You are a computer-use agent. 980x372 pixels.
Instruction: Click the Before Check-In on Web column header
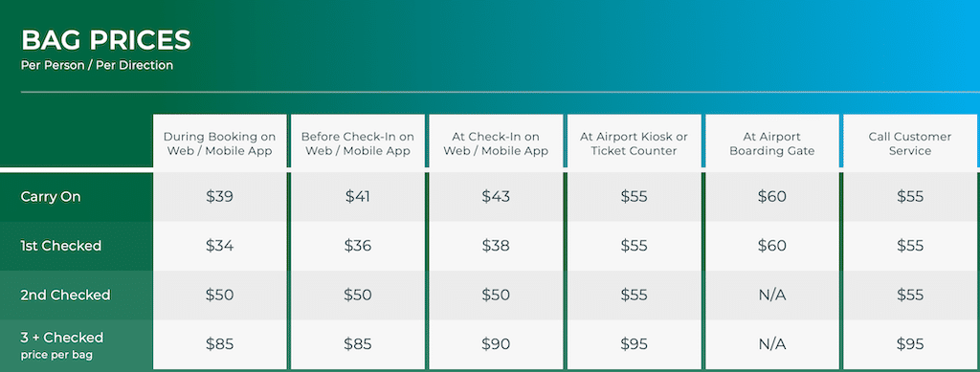(358, 143)
